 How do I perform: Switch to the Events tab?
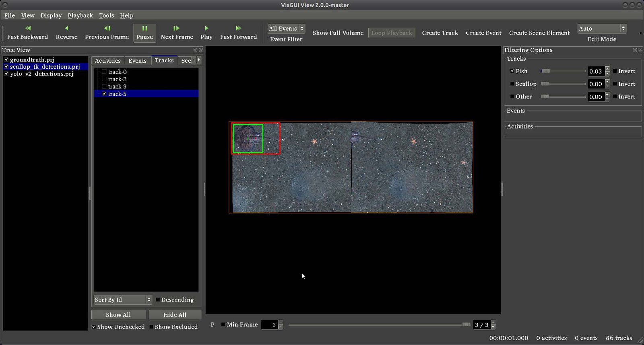(137, 61)
